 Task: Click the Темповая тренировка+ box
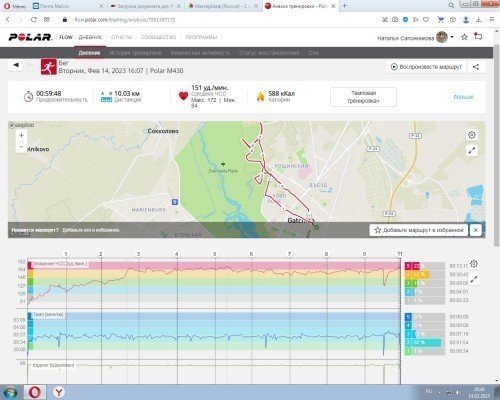(x=363, y=97)
